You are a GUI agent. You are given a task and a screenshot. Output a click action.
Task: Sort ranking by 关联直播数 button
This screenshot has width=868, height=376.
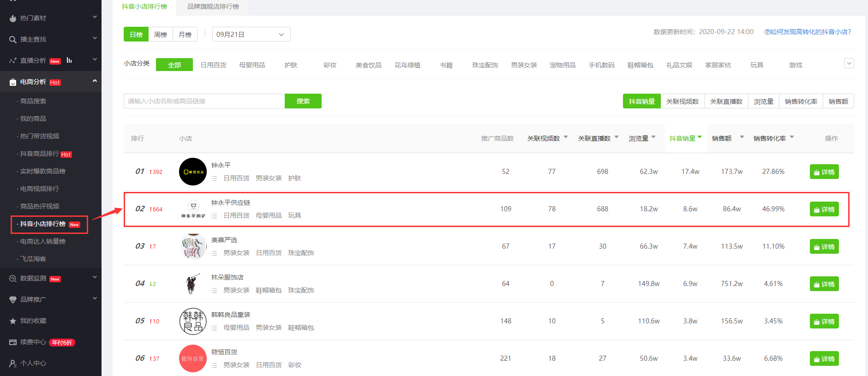tap(726, 101)
